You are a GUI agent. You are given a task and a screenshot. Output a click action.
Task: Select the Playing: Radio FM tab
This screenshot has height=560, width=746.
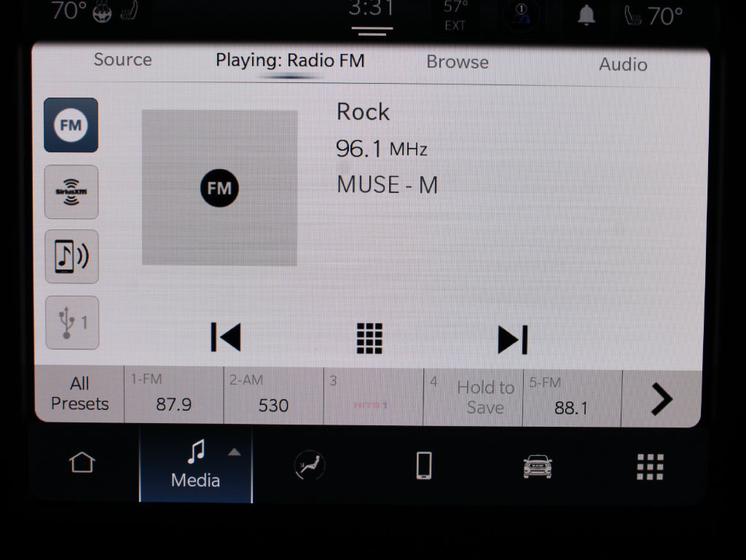click(290, 61)
